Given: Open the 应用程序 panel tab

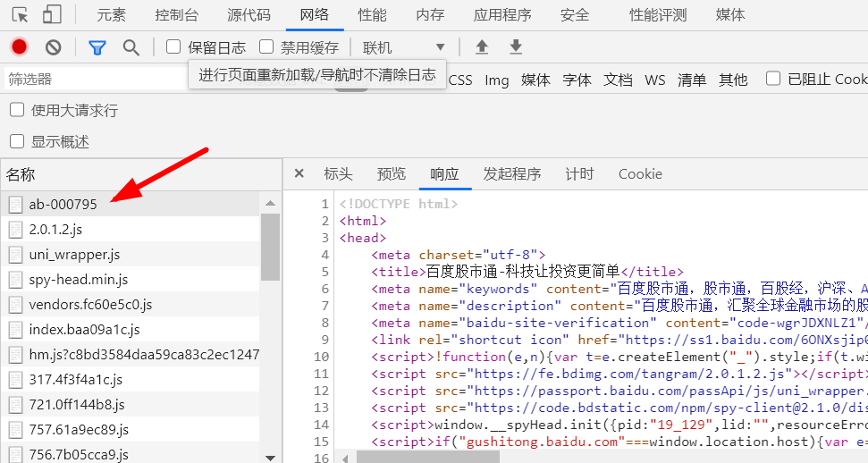Looking at the screenshot, I should (502, 15).
